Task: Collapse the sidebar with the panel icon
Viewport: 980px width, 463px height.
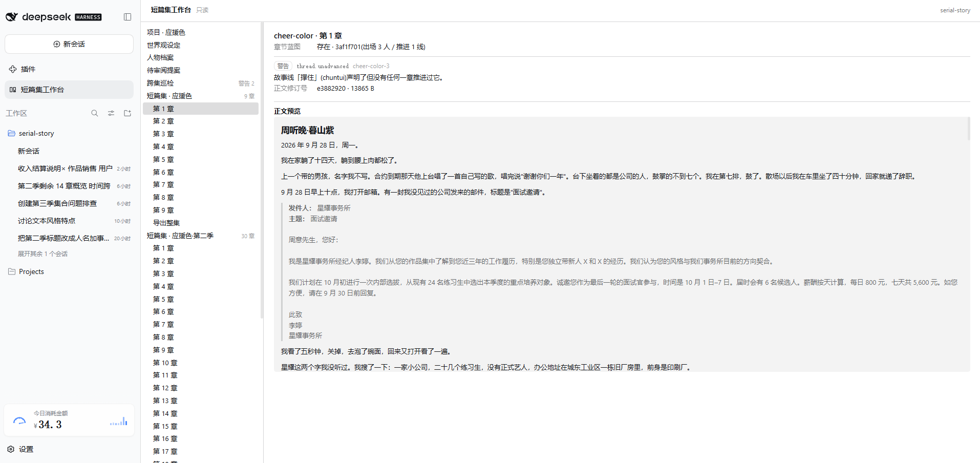Action: coord(127,17)
